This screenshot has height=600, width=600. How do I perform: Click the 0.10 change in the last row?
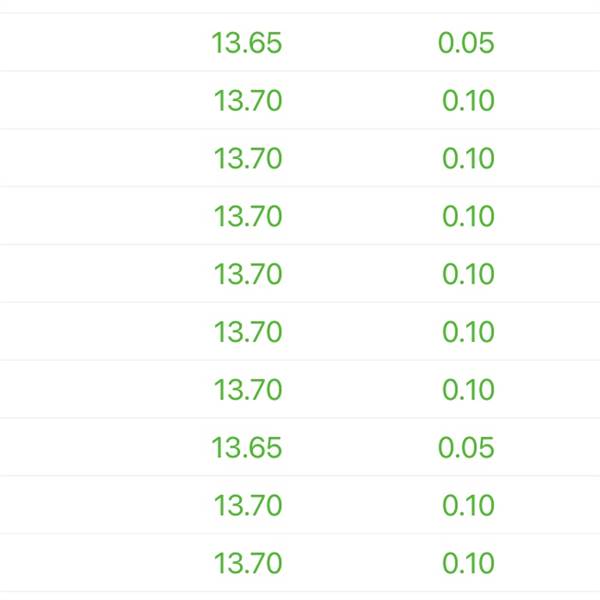point(468,563)
